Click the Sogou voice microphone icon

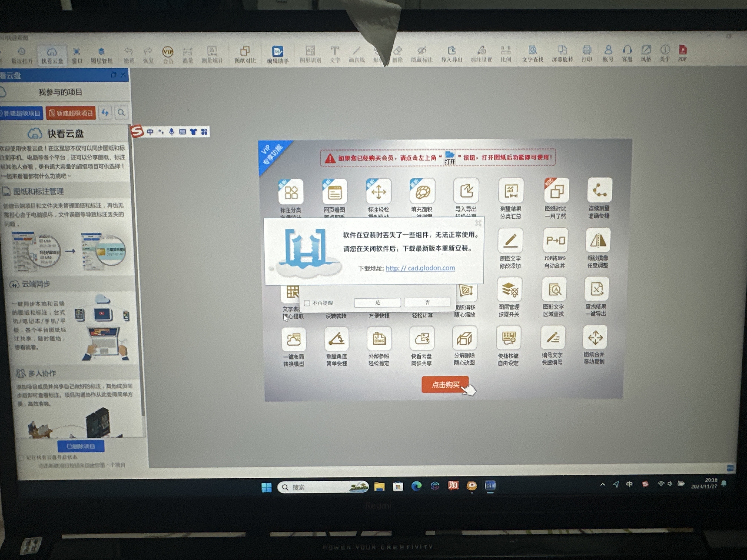pos(172,132)
